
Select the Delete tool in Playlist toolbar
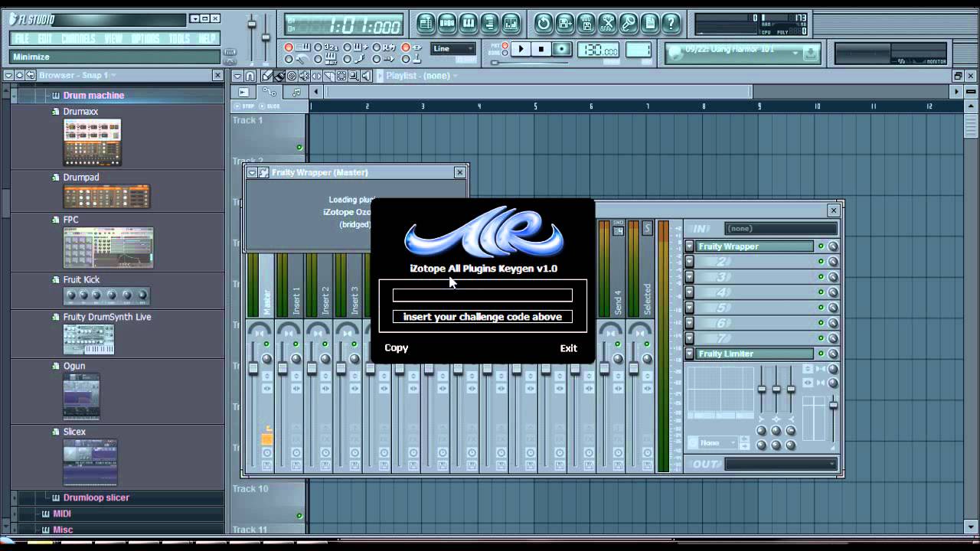click(x=292, y=76)
